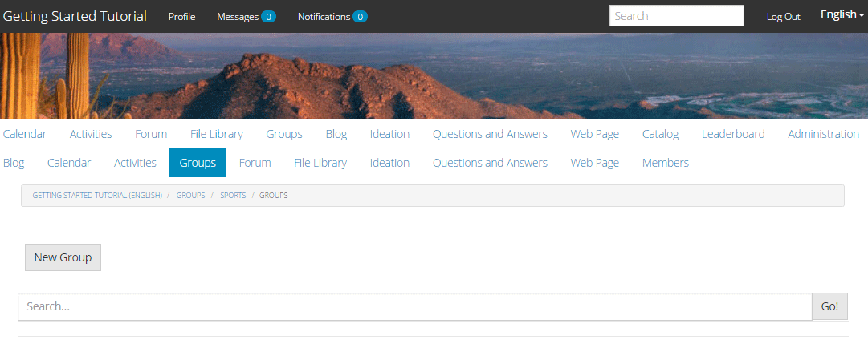Open the Leaderboard menu item
This screenshot has height=348, width=868.
733,134
